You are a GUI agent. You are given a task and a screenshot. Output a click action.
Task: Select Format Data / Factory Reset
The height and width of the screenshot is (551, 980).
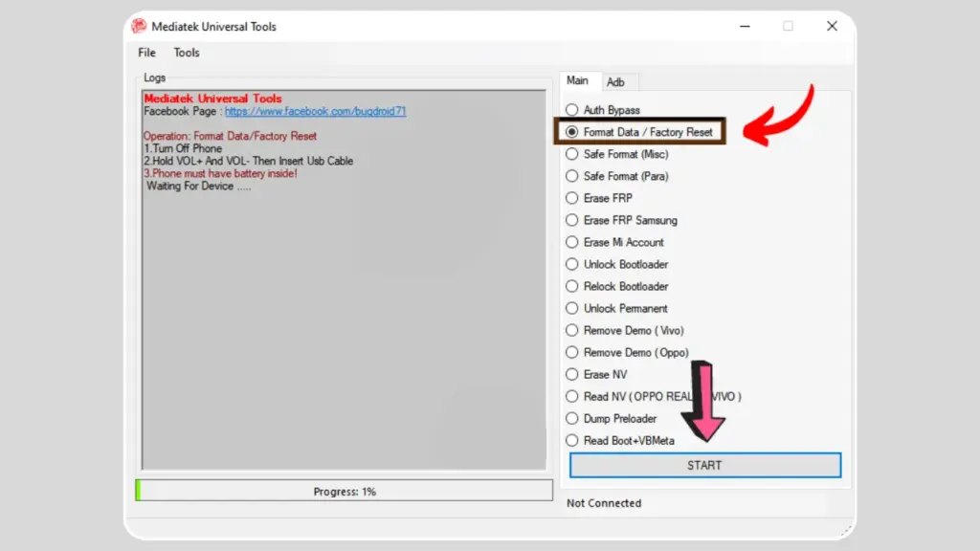572,132
